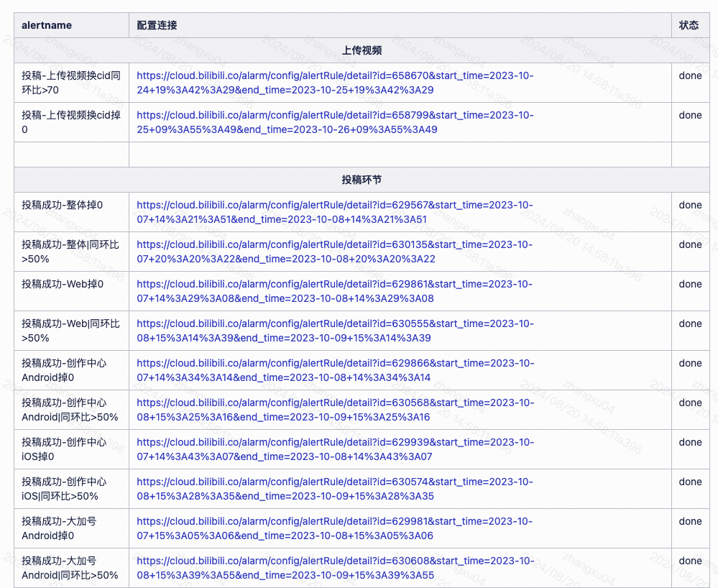Click done status for 上传视频换cid掉0 row
Viewport: 718px width, 588px height.
[690, 116]
